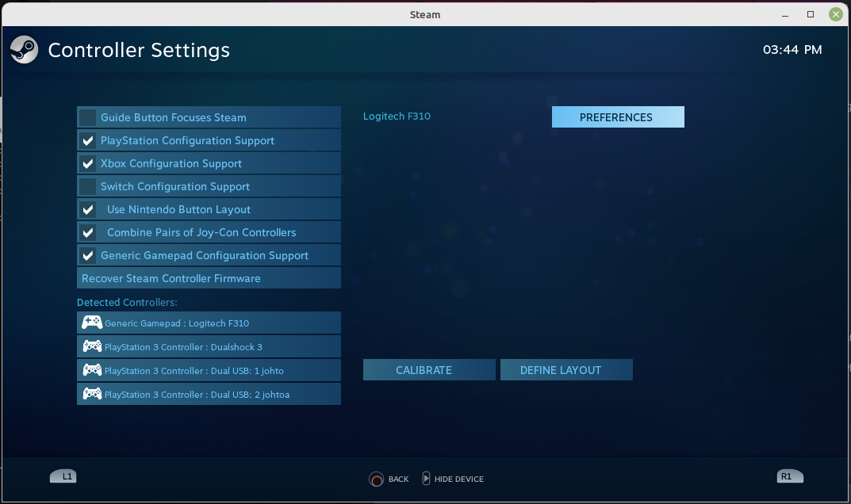Go back using the BACK label

[398, 479]
